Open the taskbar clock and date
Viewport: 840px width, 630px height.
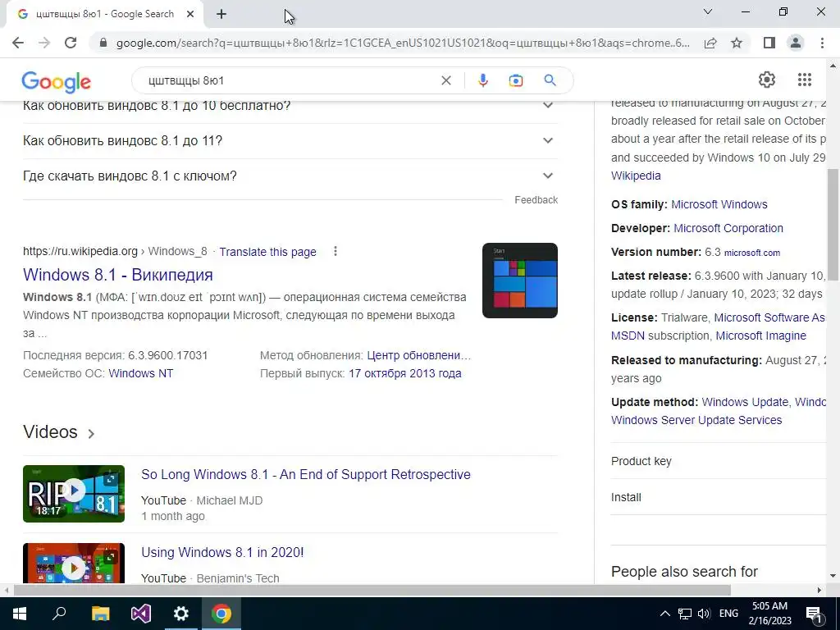pos(769,614)
